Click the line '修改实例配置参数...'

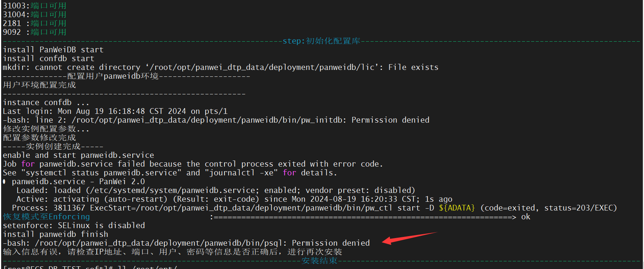pyautogui.click(x=46, y=129)
